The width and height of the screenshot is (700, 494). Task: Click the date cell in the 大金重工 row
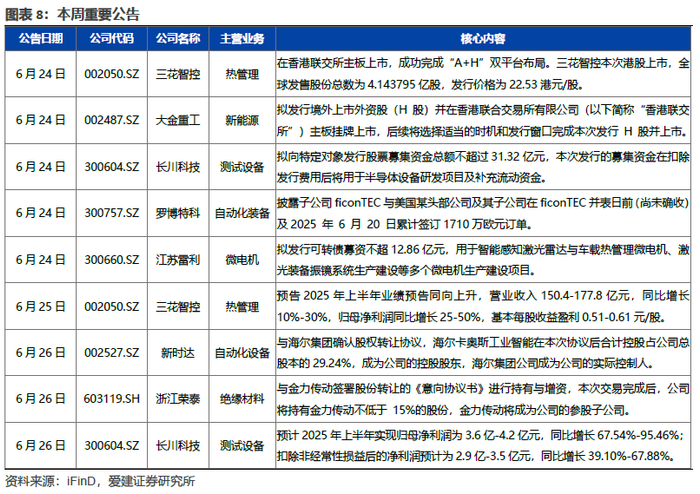coord(41,120)
